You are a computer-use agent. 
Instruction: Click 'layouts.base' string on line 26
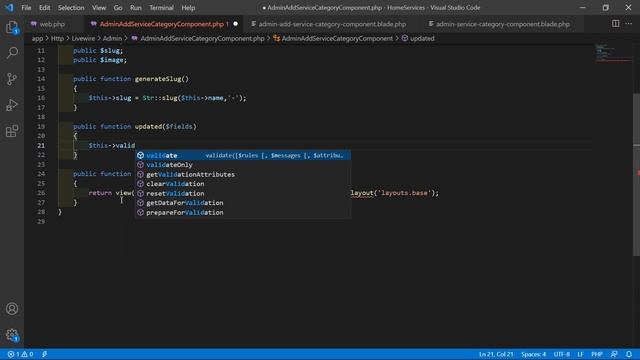[x=405, y=193]
